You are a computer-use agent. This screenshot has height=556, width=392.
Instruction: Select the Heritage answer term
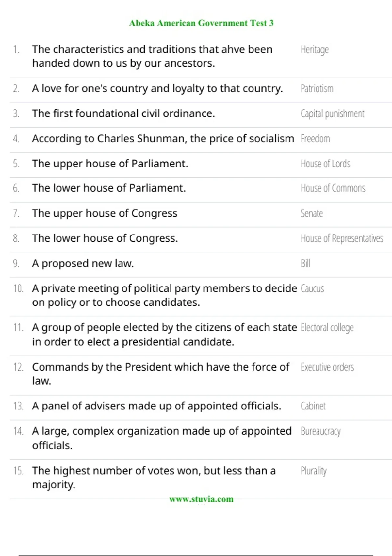(x=315, y=50)
